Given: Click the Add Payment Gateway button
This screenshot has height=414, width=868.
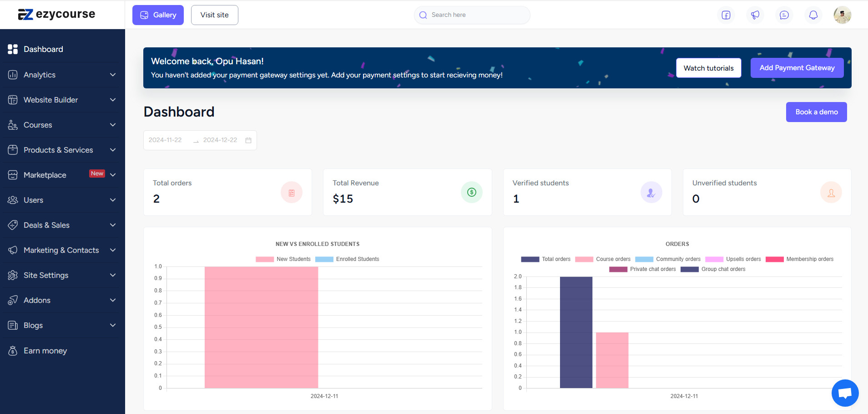Looking at the screenshot, I should coord(797,68).
